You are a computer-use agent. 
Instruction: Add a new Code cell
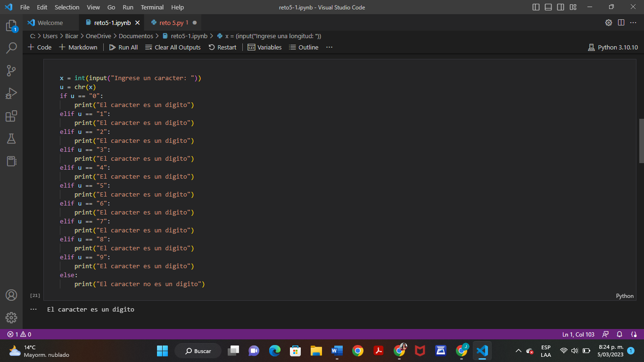pyautogui.click(x=40, y=47)
